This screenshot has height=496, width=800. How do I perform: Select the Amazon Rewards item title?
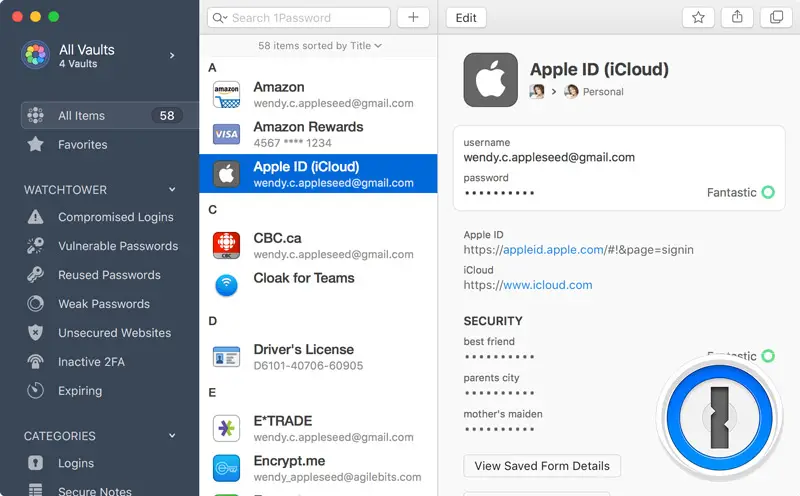pos(308,127)
